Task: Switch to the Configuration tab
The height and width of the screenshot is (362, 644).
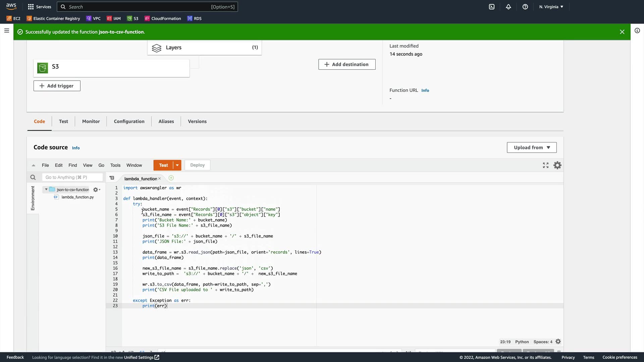Action: pos(129,121)
